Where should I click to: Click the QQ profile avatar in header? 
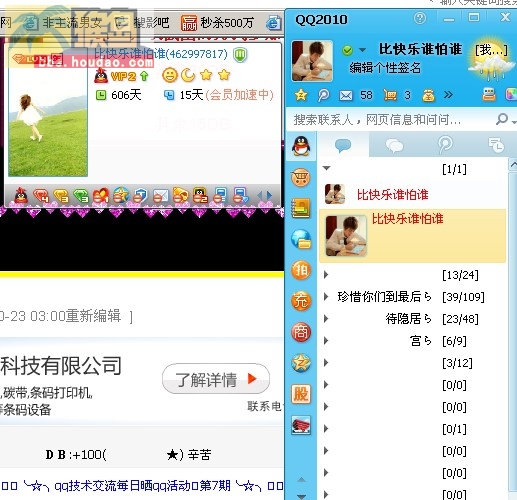tap(312, 61)
